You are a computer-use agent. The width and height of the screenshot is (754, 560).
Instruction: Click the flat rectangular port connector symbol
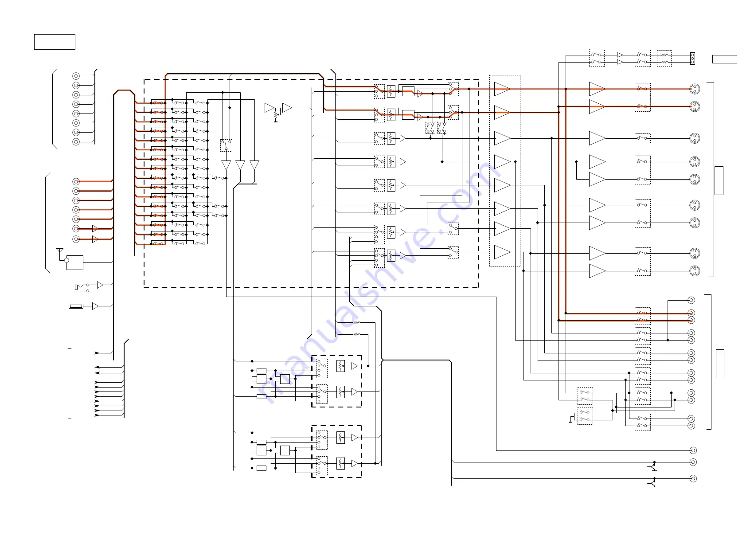[x=76, y=306]
